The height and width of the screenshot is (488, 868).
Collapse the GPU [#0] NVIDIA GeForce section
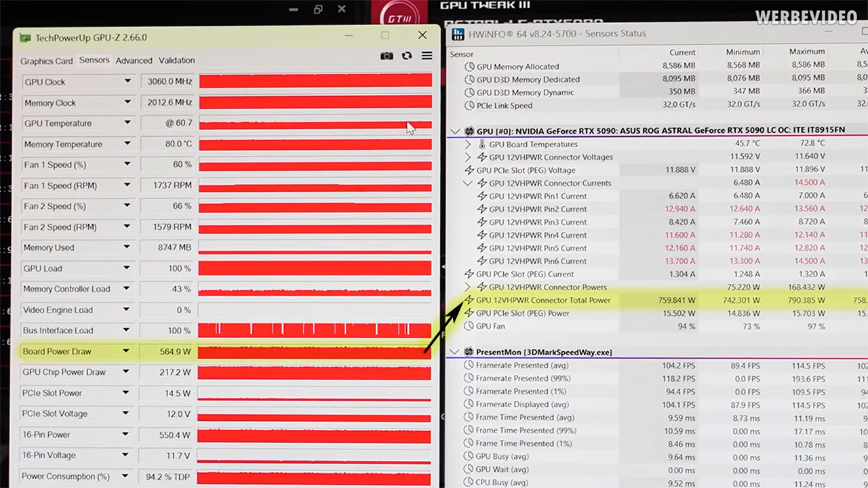[x=456, y=131]
